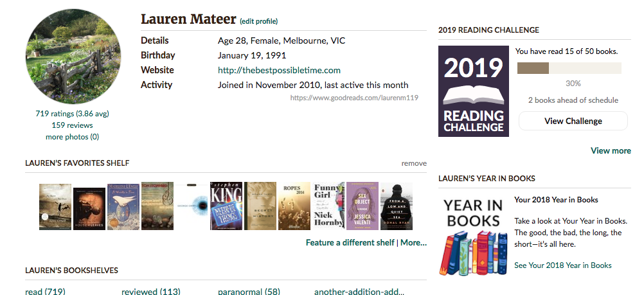Click the 2019 Reading Challenge badge
Image resolution: width=644 pixels, height=295 pixels.
click(x=473, y=91)
